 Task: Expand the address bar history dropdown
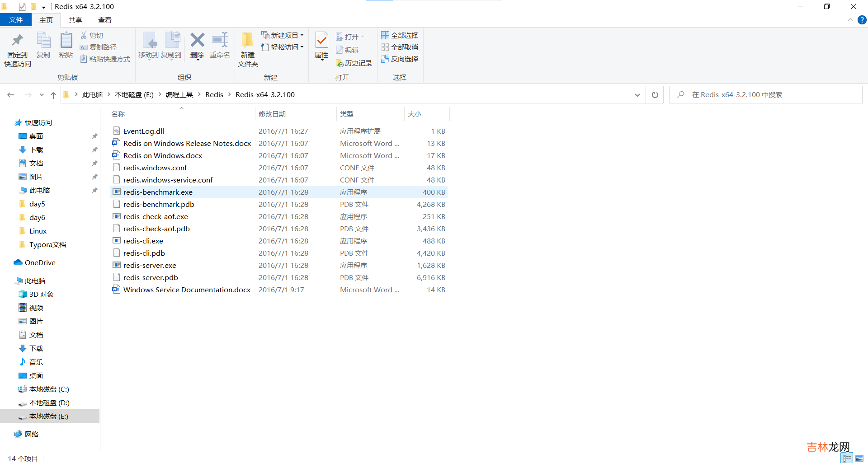pyautogui.click(x=637, y=95)
